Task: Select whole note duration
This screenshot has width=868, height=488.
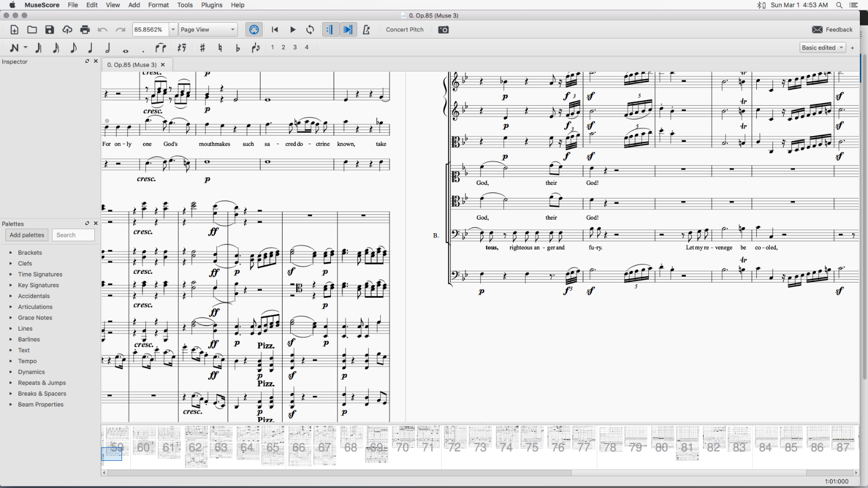Action: 125,50
